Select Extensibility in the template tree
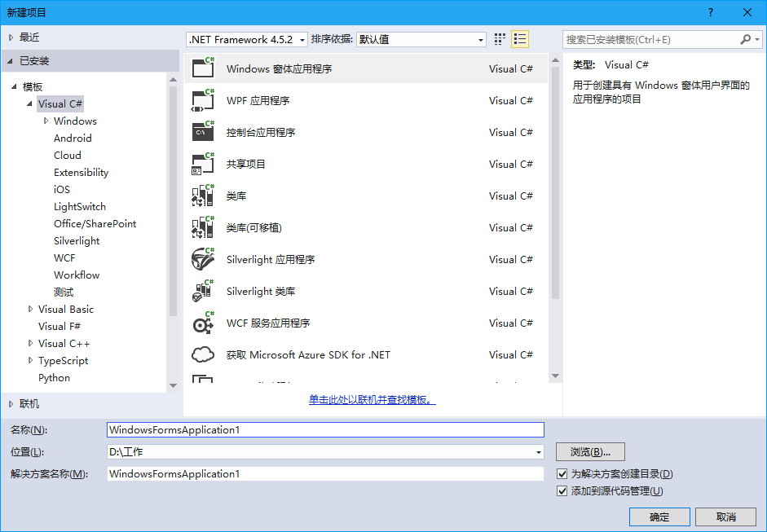This screenshot has height=532, width=767. coord(82,172)
